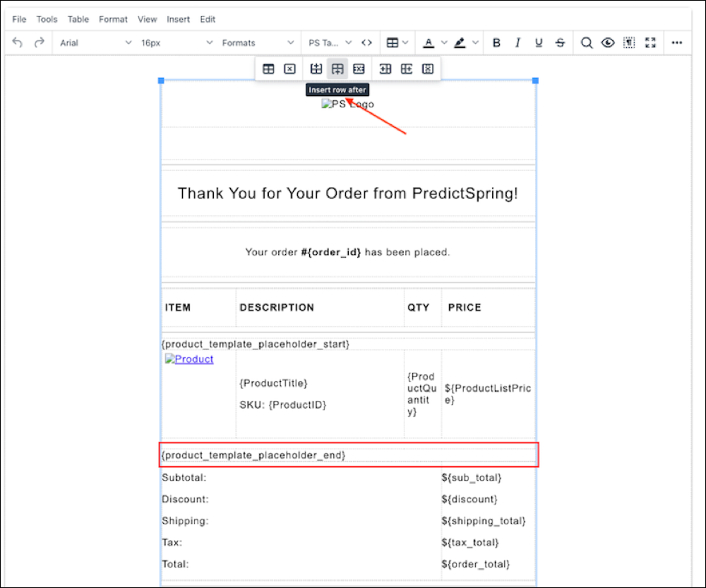Undo the last edit

point(17,43)
